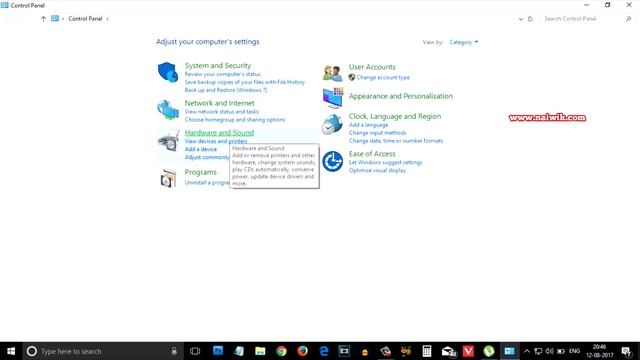Launch Firefox from the taskbar
Image resolution: width=640 pixels, height=360 pixels.
point(302,351)
